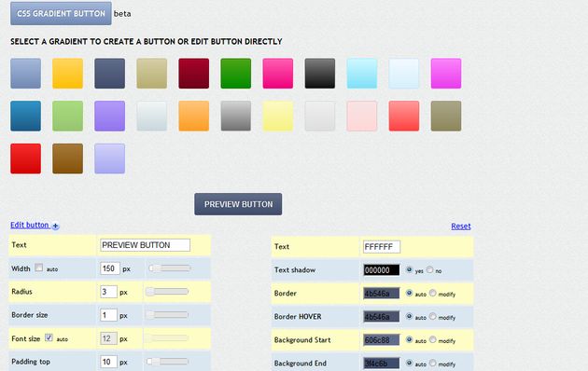The image size is (588, 371).
Task: Select the khaki tan gradient swatch
Action: 152,74
